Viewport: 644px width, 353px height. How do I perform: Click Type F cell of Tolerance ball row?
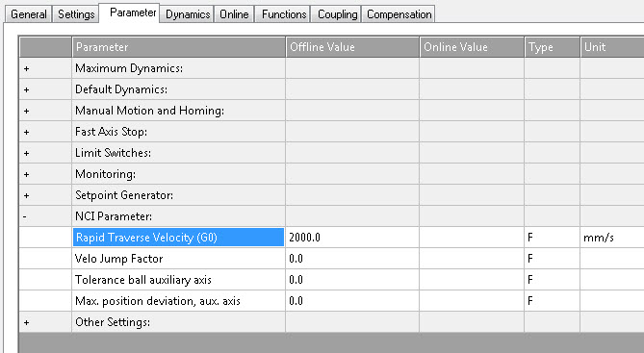(552, 280)
